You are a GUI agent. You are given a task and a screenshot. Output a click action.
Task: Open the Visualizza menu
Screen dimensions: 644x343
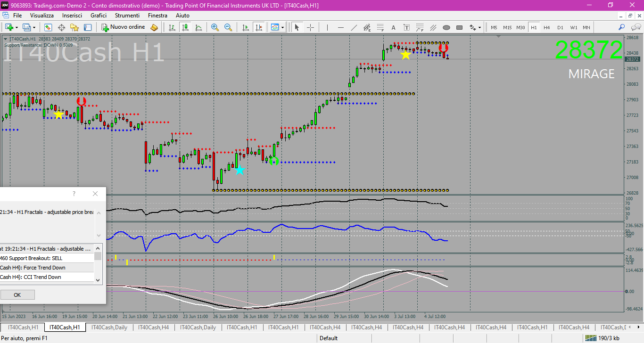point(42,16)
